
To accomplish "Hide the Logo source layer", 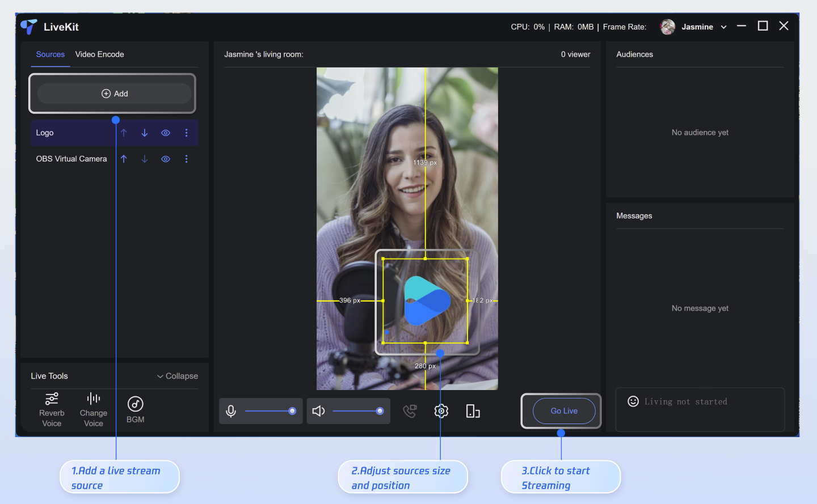I will click(166, 133).
